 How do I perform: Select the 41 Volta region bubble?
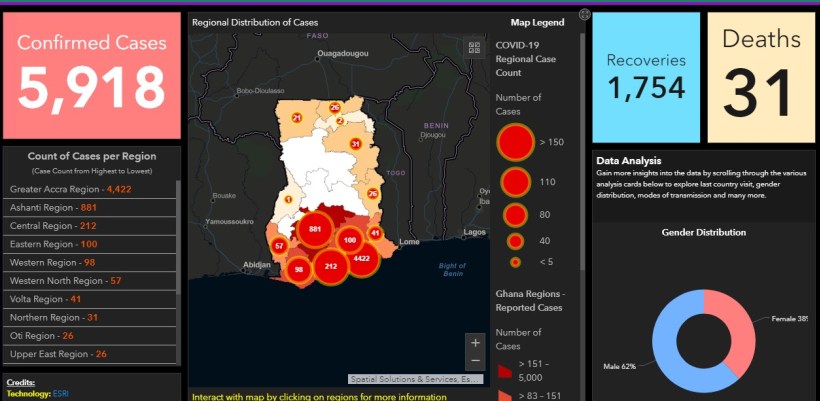click(x=375, y=233)
